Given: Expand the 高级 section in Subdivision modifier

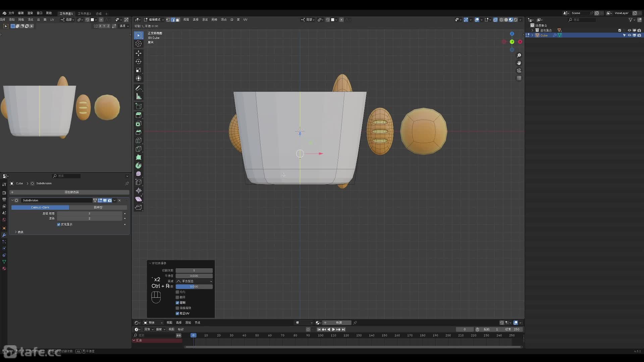Looking at the screenshot, I should (x=18, y=232).
